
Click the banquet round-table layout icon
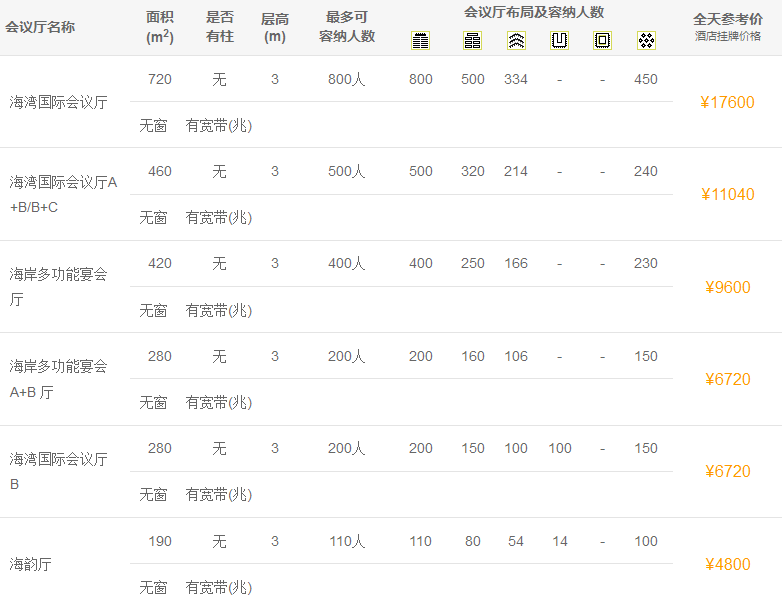click(x=646, y=40)
